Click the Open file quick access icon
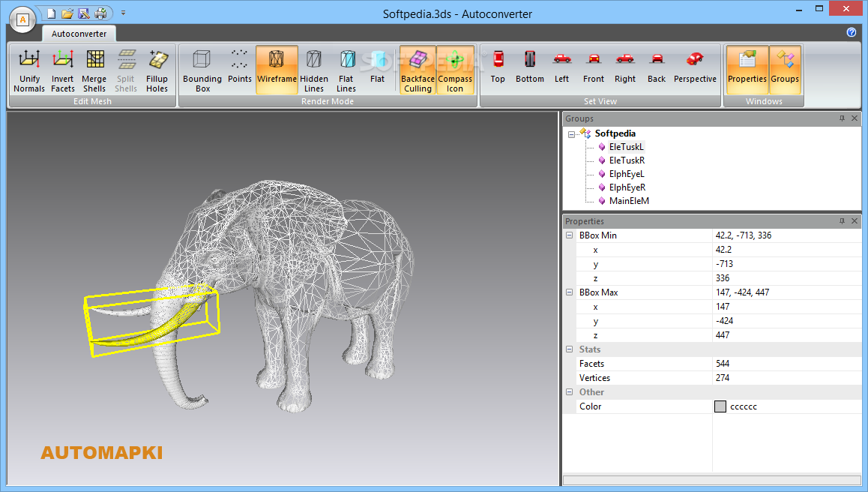Screen dimensions: 868x492 pyautogui.click(x=67, y=13)
